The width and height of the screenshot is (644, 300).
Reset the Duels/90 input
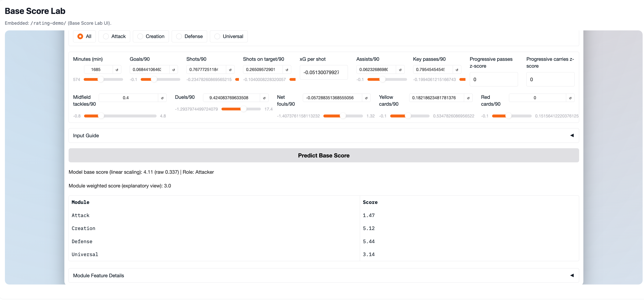pyautogui.click(x=264, y=98)
